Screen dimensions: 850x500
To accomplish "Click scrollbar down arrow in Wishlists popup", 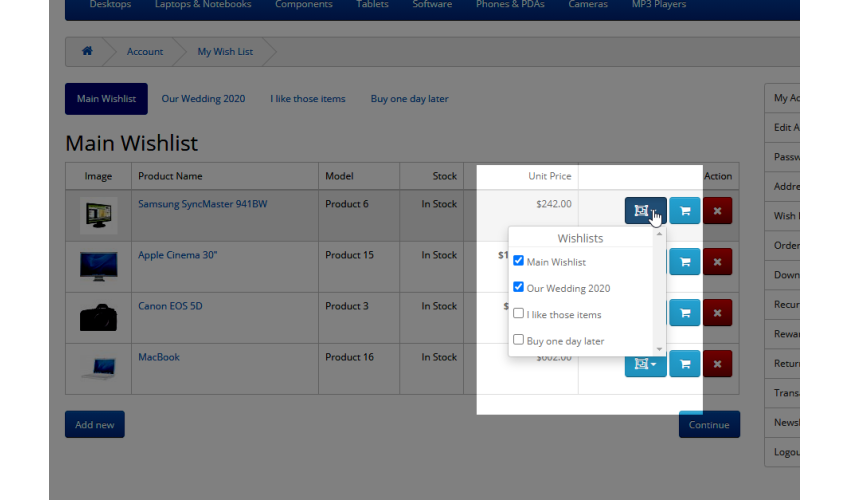I will click(x=659, y=349).
